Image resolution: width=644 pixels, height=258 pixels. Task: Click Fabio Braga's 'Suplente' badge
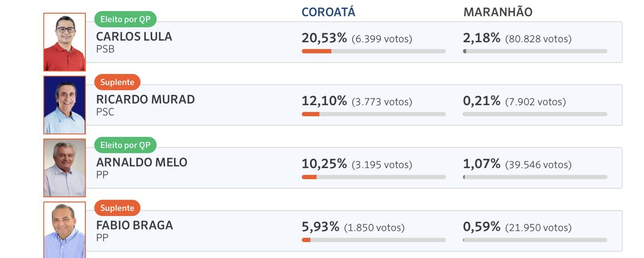117,208
